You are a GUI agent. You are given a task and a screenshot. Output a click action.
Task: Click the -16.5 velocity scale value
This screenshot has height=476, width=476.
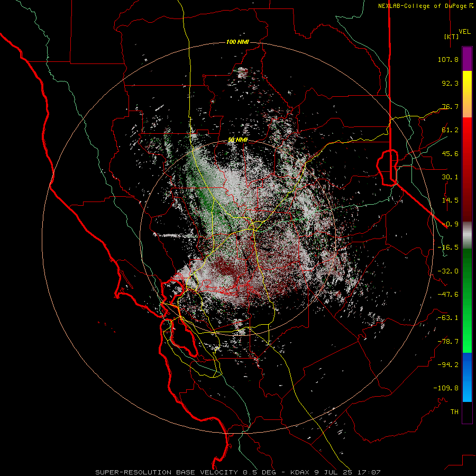(448, 248)
